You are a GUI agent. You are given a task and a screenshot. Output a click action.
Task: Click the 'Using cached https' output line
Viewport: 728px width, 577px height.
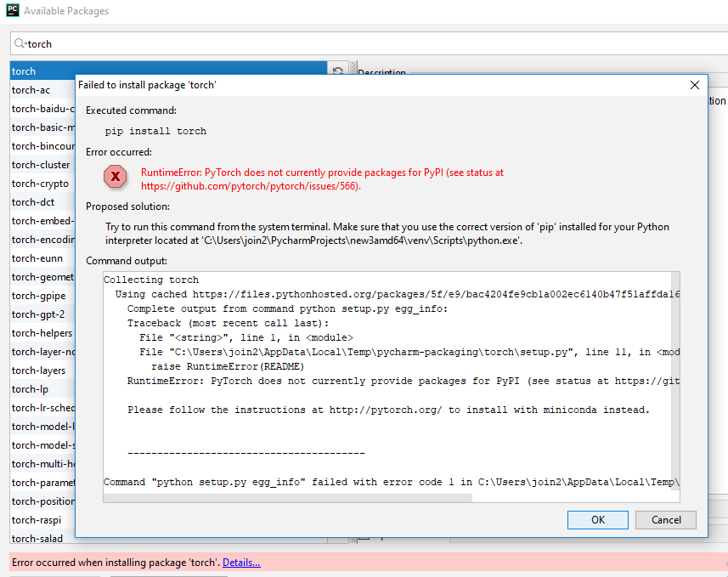pyautogui.click(x=398, y=294)
